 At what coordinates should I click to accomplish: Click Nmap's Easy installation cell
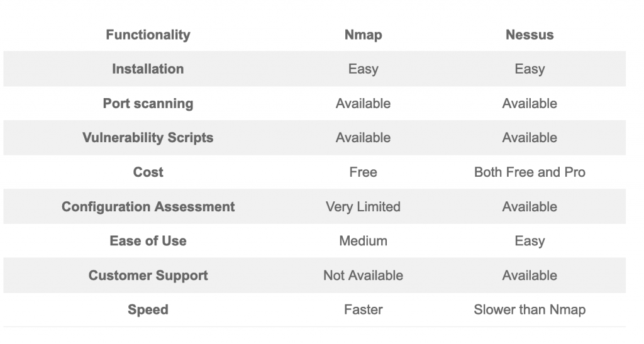click(x=363, y=69)
